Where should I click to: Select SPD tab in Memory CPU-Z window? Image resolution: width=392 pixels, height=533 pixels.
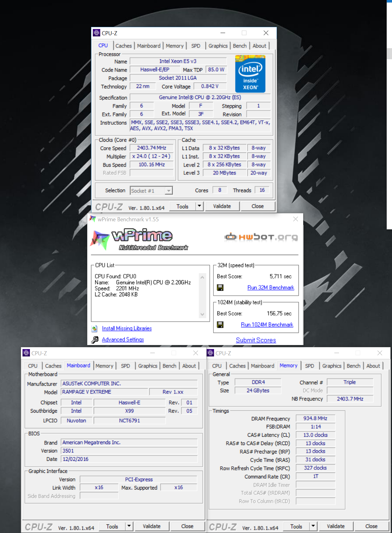[309, 366]
